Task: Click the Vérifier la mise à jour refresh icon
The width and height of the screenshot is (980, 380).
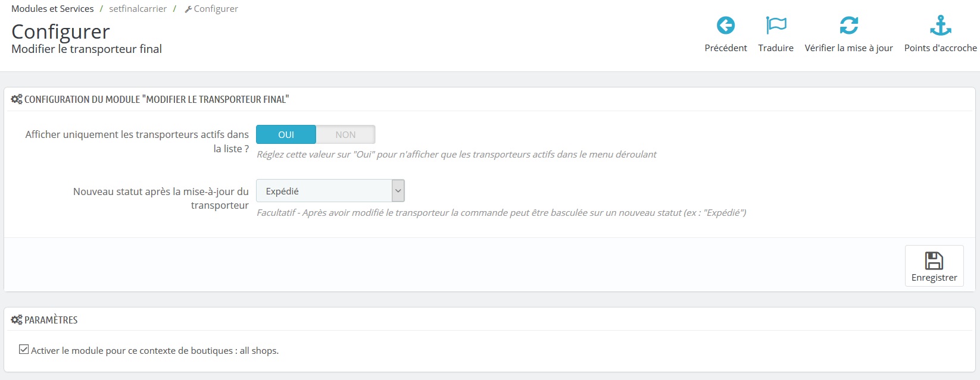Action: point(848,25)
